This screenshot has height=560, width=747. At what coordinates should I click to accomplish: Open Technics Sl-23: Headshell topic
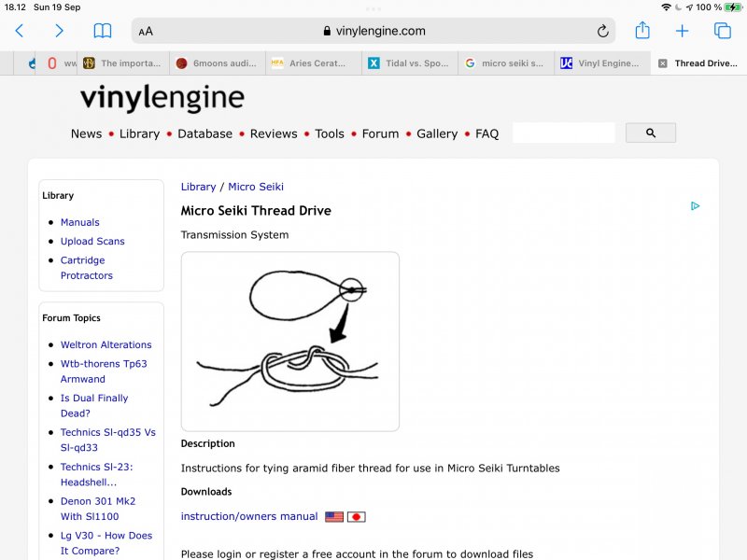tap(97, 474)
